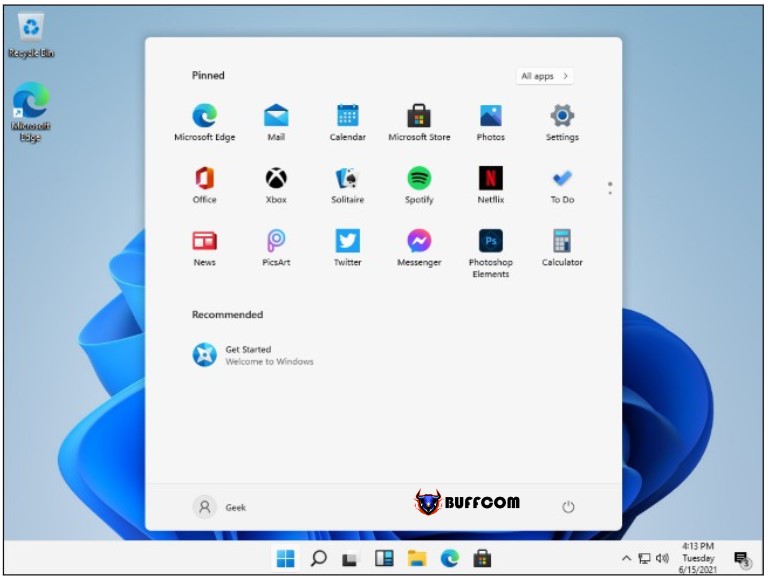This screenshot has width=768, height=579.
Task: Open the Widgets panel from the taskbar
Action: tap(384, 558)
